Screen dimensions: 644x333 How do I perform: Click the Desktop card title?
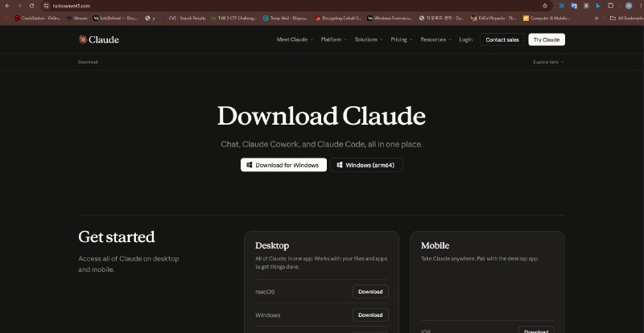coord(272,245)
